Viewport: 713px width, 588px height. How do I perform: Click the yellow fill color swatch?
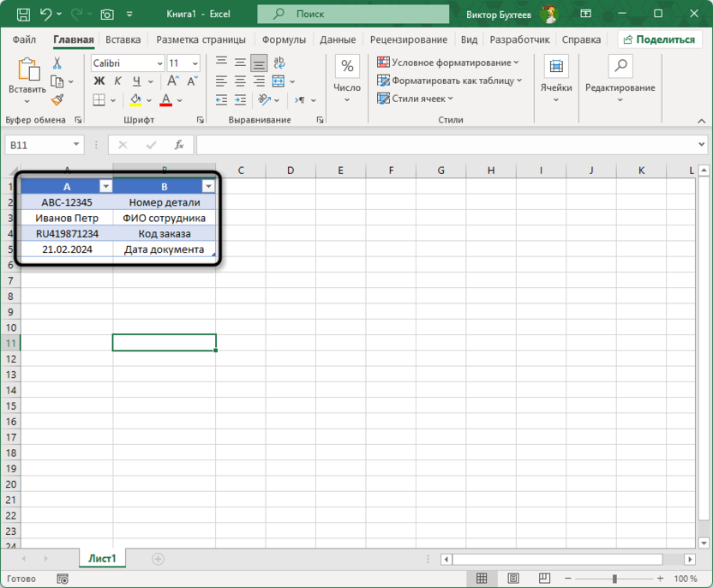pos(137,100)
